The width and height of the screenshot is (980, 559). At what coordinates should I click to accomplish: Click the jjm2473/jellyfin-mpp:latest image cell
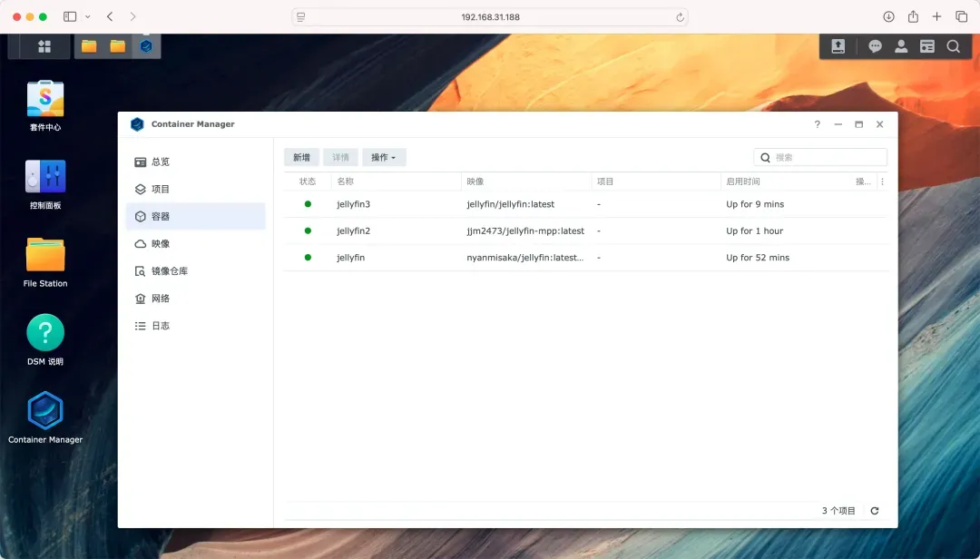pos(525,230)
